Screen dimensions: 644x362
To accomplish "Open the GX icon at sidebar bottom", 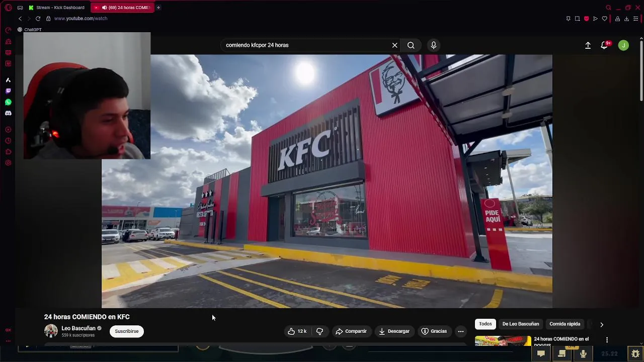I will point(8,330).
